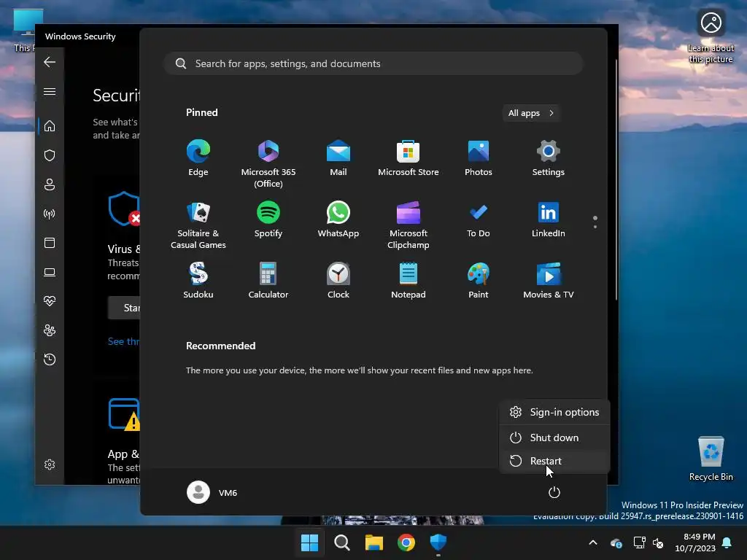Launch Movies & TV app
747x560 pixels.
549,281
